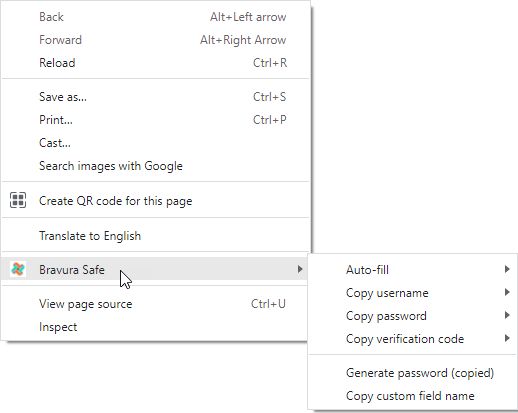Choose Save as... menu entry
Viewport: 518px width, 413px height.
[x=155, y=97]
